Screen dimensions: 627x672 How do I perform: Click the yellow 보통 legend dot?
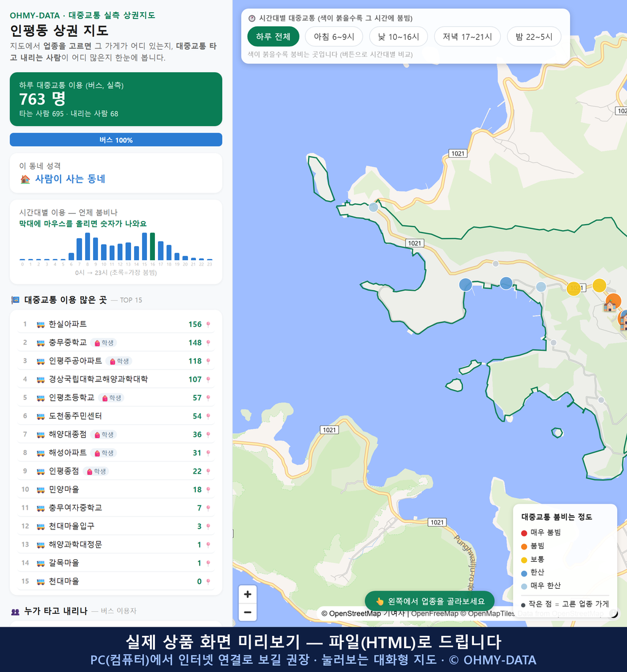524,560
